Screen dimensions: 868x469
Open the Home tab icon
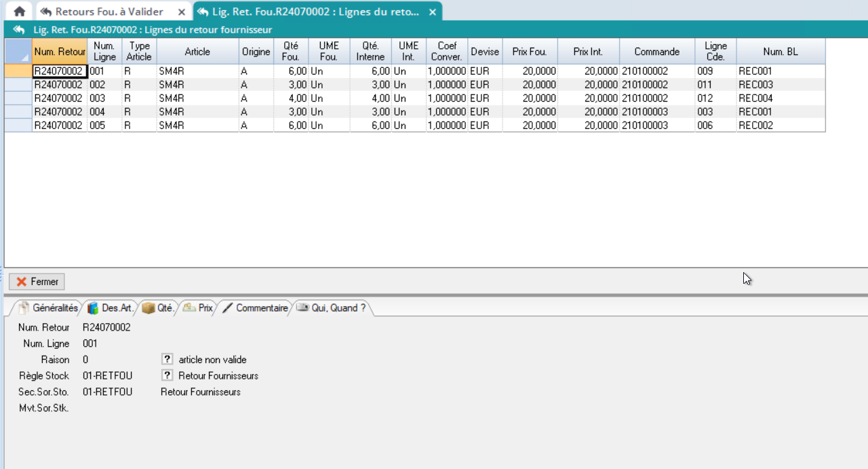[x=20, y=12]
